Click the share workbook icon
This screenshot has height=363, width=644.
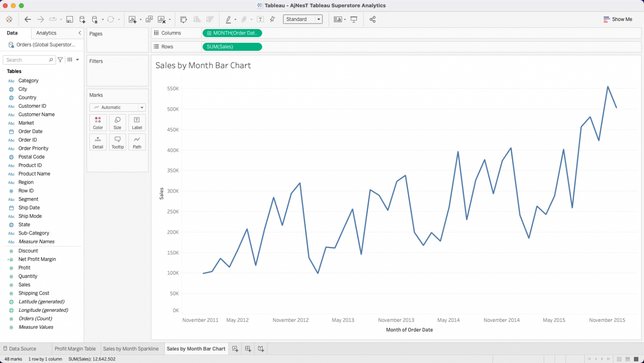click(372, 19)
